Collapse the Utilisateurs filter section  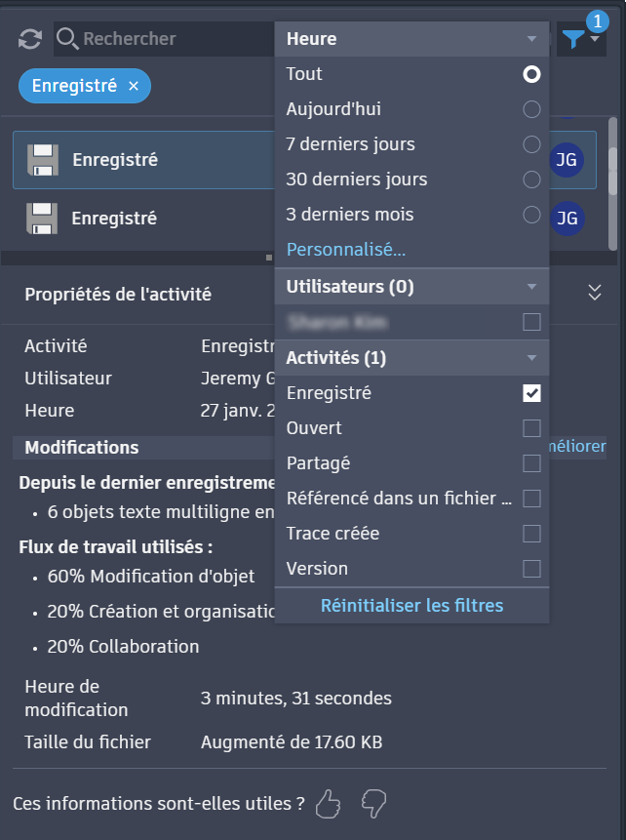(531, 287)
